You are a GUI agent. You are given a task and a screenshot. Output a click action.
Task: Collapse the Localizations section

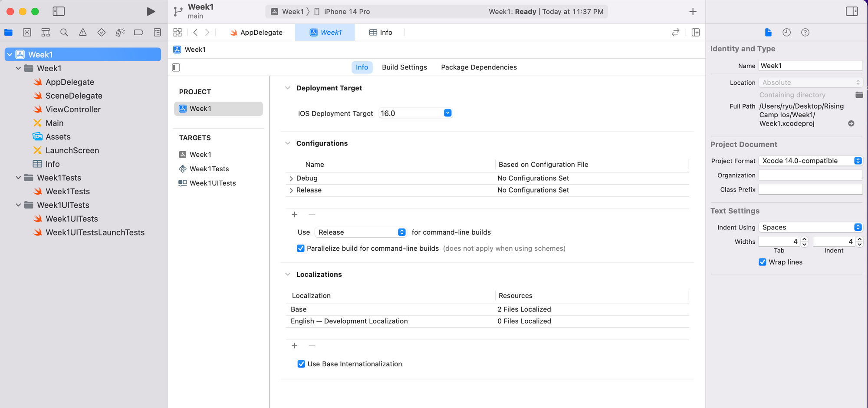[287, 274]
